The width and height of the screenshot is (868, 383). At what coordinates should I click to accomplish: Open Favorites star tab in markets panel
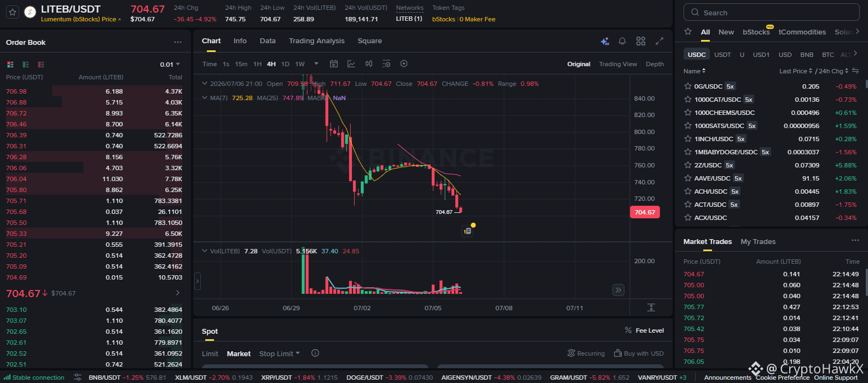pyautogui.click(x=688, y=32)
